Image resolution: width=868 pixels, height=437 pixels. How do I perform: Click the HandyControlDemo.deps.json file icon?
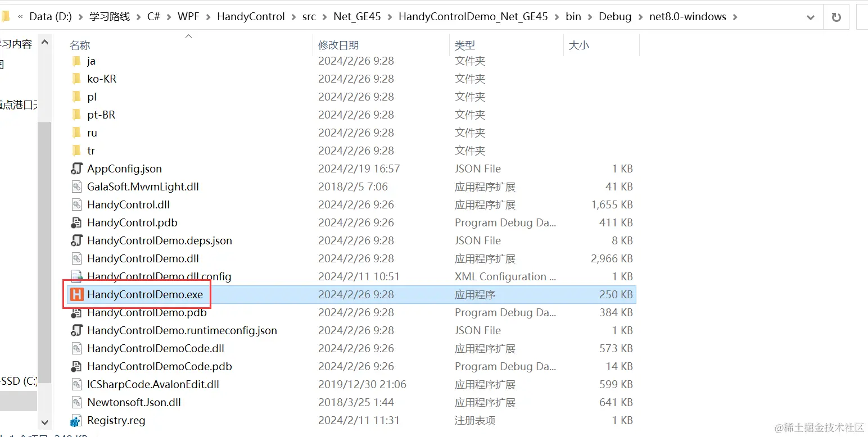(77, 240)
